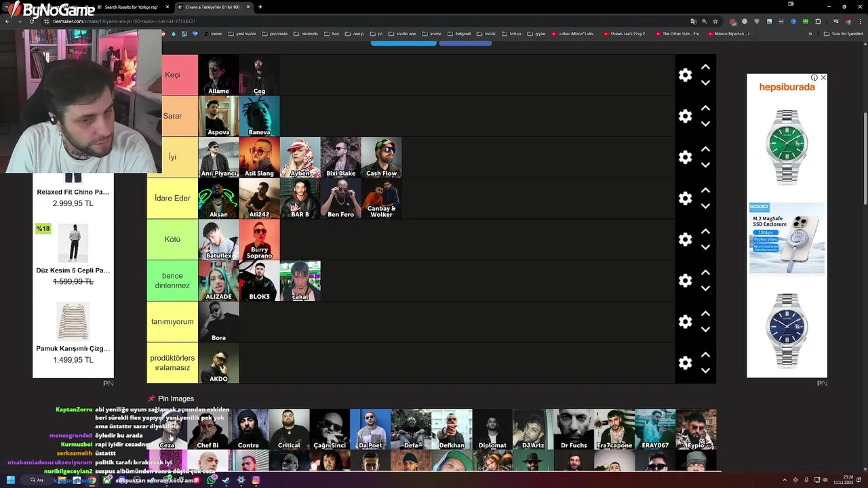Select the Baneva image in Sarar tier
Screen dimensions: 868x488
pos(259,116)
